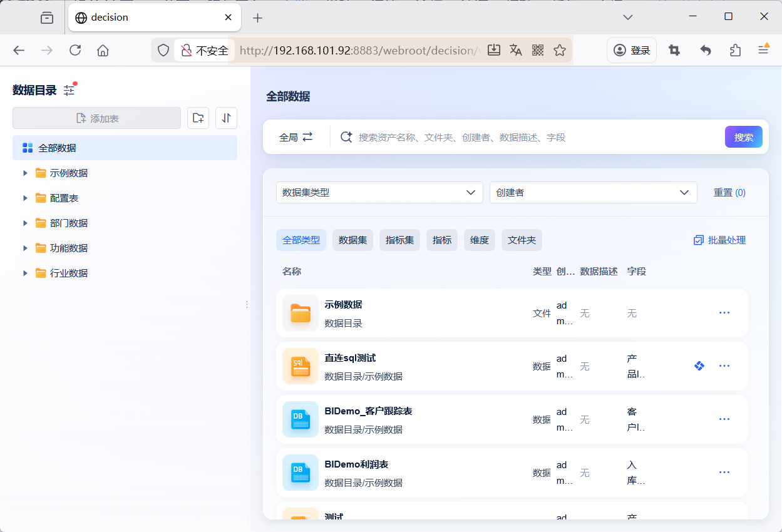The height and width of the screenshot is (532, 782).
Task: Select the 指标 filter tab
Action: [x=442, y=240]
